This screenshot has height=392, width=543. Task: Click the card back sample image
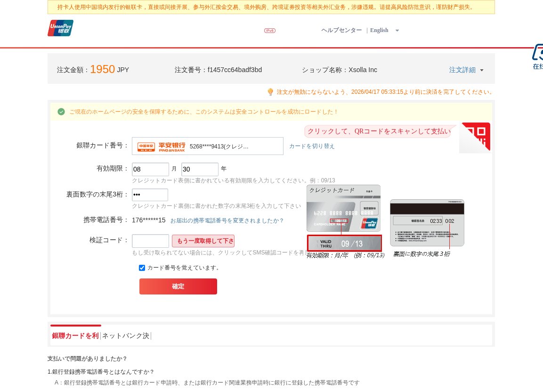tap(427, 222)
